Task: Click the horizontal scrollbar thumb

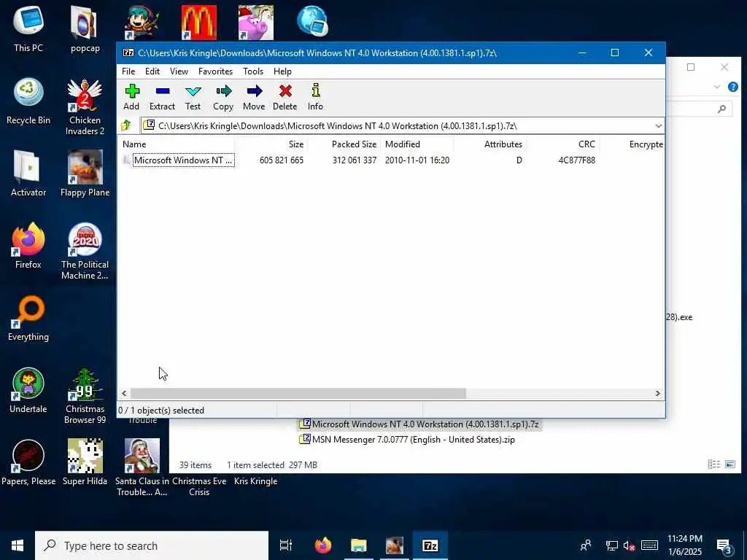Action: tap(298, 393)
